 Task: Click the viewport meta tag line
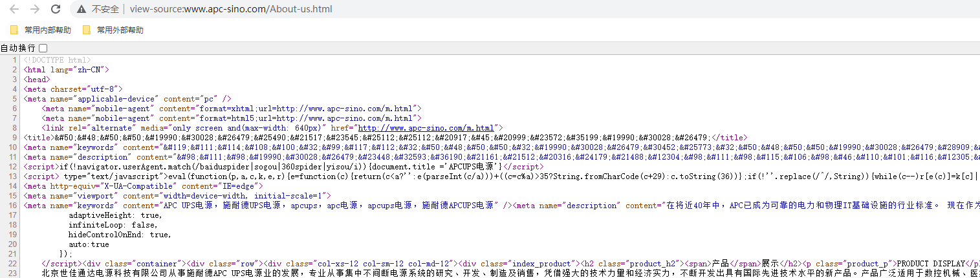point(177,196)
